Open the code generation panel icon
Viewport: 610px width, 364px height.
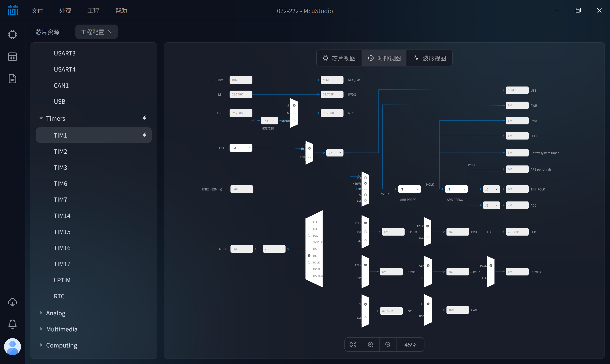[x=12, y=57]
